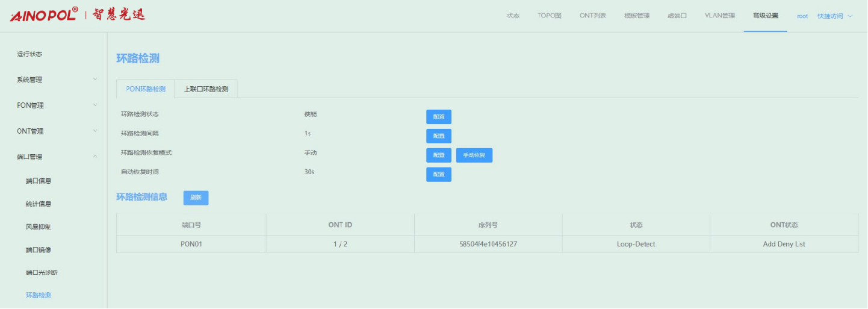The image size is (868, 309).
Task: Select the PON环路检测 tab
Action: point(145,89)
